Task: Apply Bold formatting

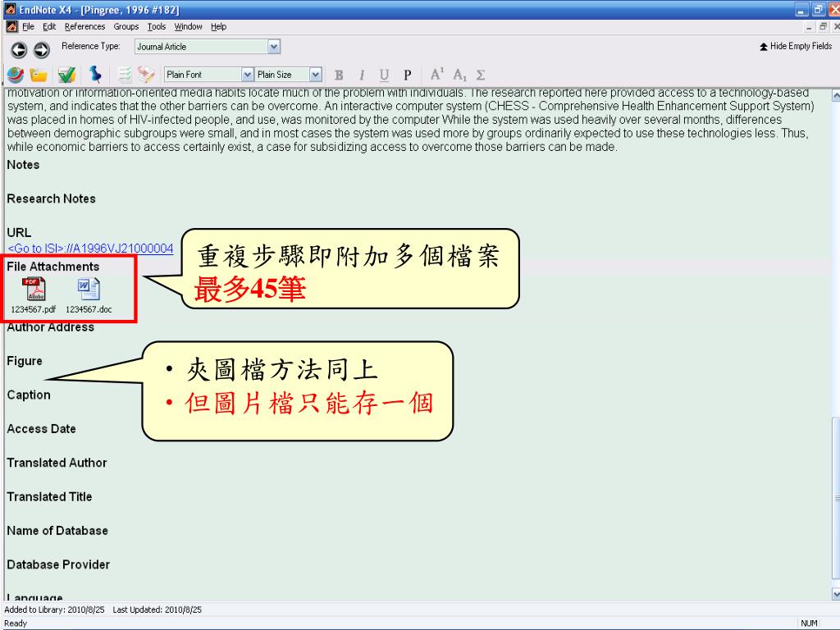Action: pyautogui.click(x=339, y=75)
